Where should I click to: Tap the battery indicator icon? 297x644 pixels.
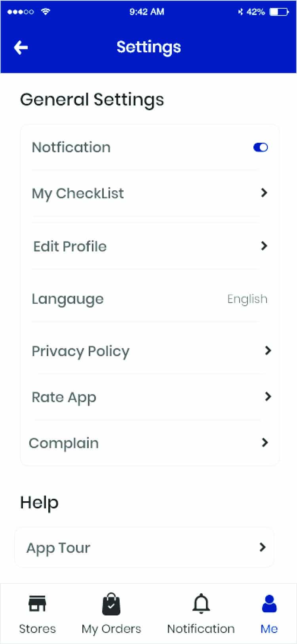(279, 12)
